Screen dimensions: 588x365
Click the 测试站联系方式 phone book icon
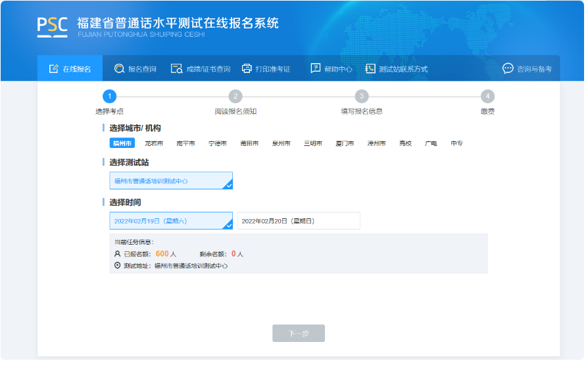[x=370, y=68]
